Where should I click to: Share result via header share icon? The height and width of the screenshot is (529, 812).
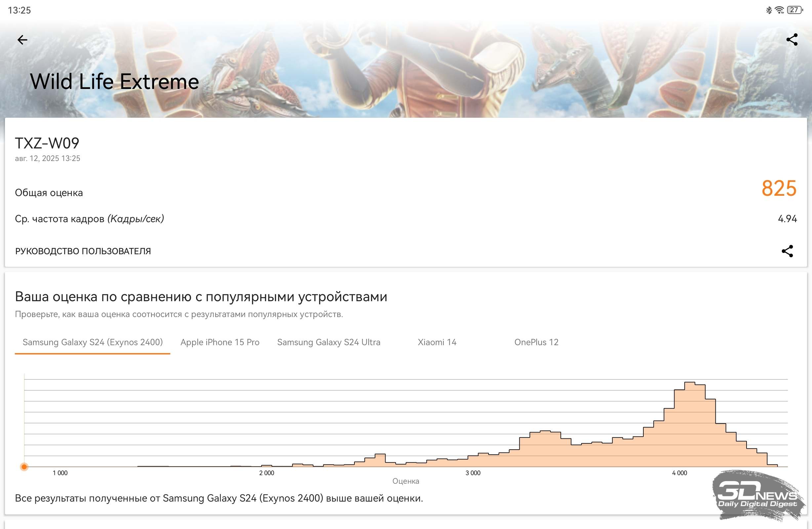[x=792, y=40]
